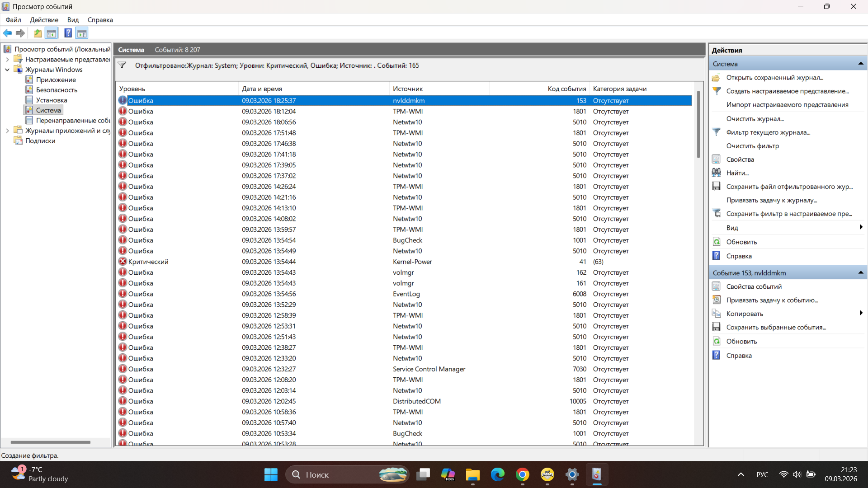Expand Настраиваемые представления tree node
Viewport: 868px width, 488px height.
pyautogui.click(x=7, y=59)
